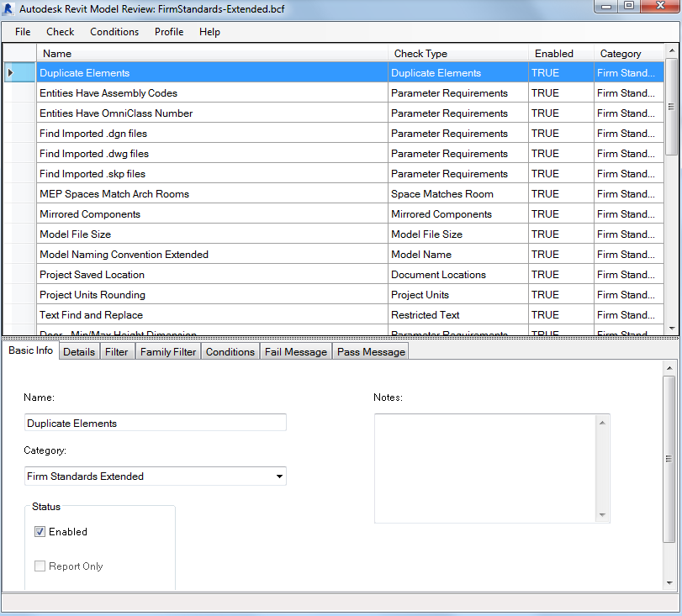682x616 pixels.
Task: Open the Check menu
Action: (60, 32)
